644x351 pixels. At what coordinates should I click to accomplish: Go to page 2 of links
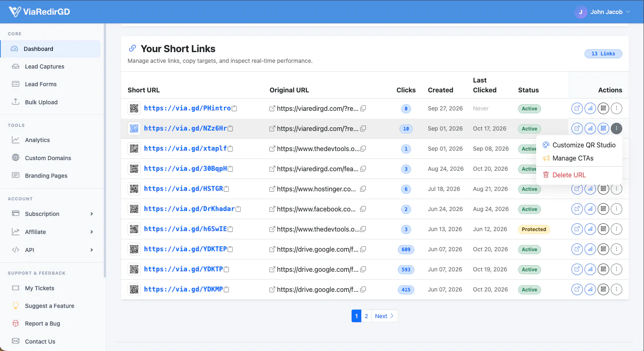(x=366, y=316)
